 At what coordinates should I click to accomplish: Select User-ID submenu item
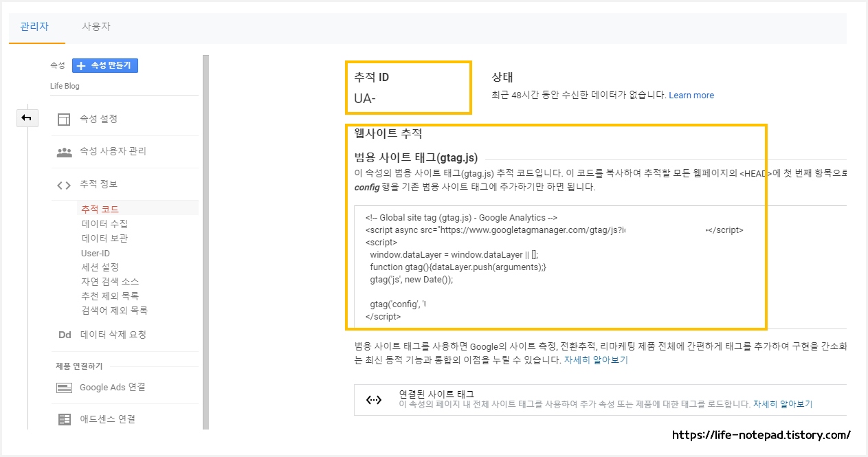coord(96,253)
